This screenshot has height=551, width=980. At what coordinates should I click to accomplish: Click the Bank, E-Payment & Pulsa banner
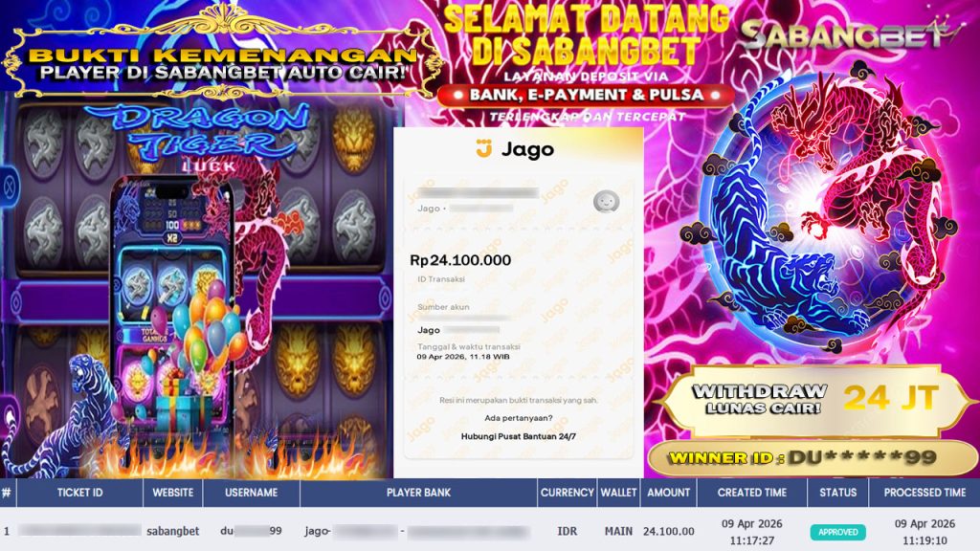[x=586, y=95]
